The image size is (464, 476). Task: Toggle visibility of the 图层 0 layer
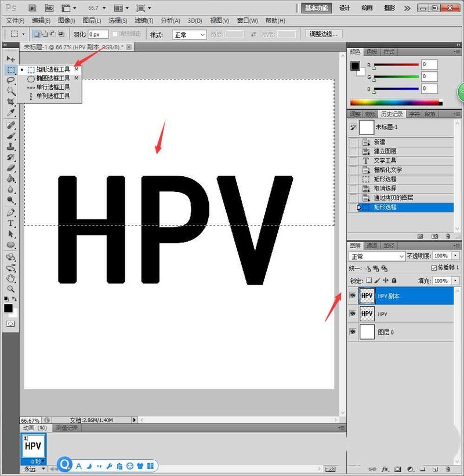353,332
